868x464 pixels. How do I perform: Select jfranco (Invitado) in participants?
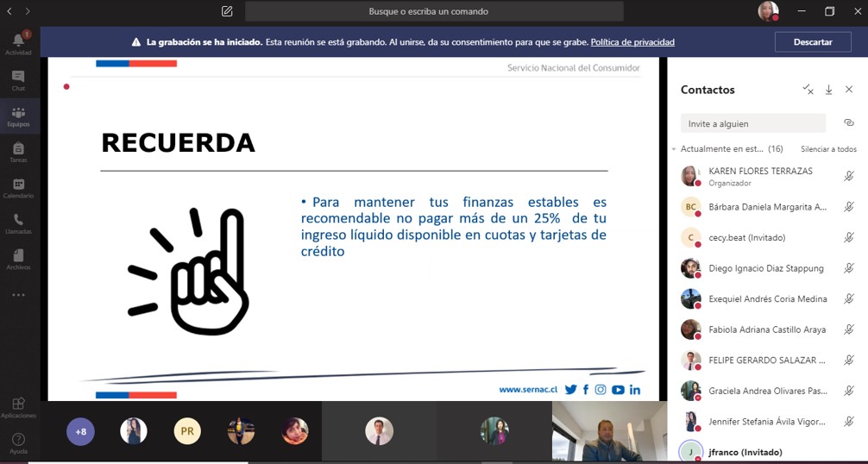pos(745,453)
